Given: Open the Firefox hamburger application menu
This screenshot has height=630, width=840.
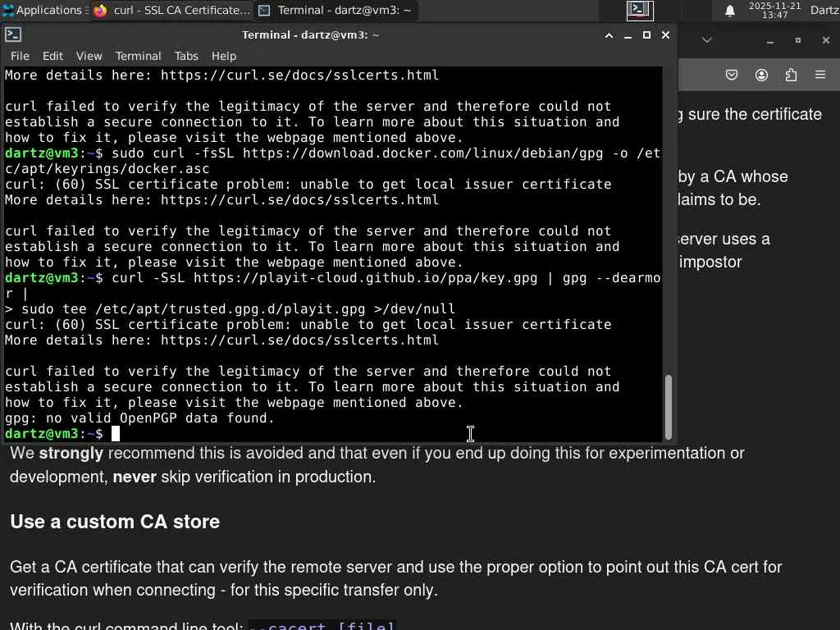Looking at the screenshot, I should coord(820,75).
